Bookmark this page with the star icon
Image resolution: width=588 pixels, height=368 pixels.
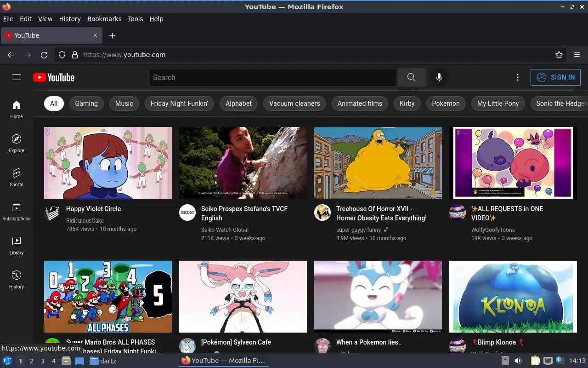[x=559, y=55]
